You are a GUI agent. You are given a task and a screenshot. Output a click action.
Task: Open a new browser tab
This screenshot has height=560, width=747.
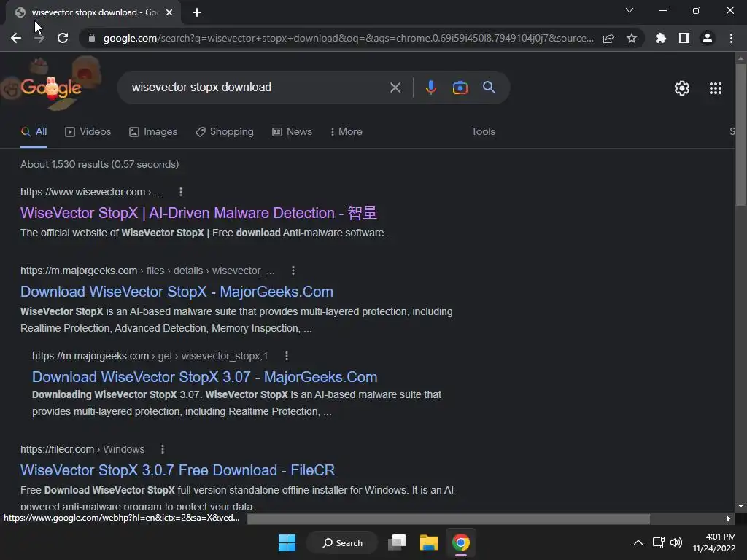tap(197, 13)
